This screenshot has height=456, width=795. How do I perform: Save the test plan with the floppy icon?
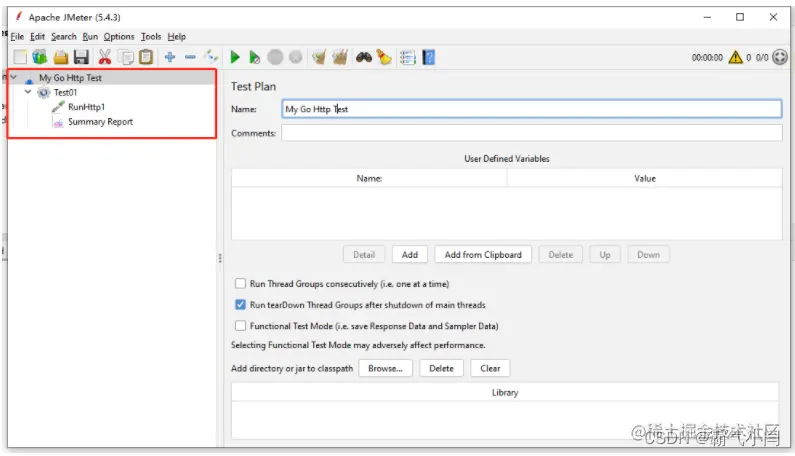[81, 57]
